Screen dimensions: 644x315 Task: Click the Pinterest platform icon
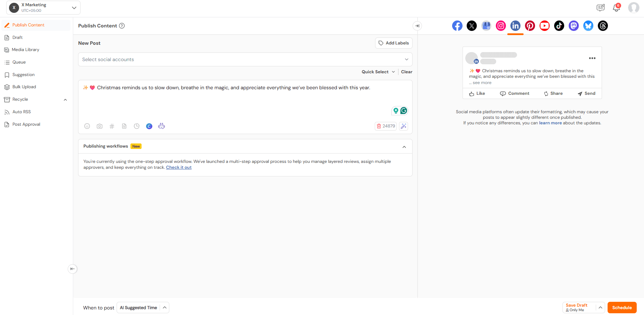tap(530, 25)
